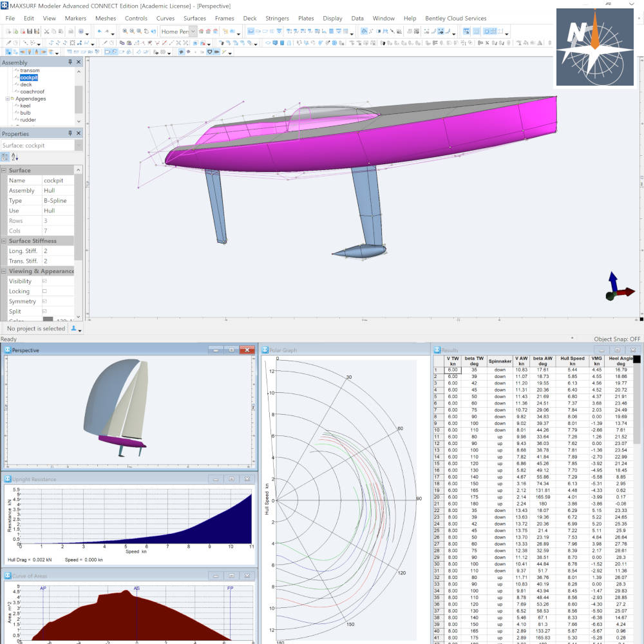Sort properties alphabetically with A-Z icon

click(14, 157)
